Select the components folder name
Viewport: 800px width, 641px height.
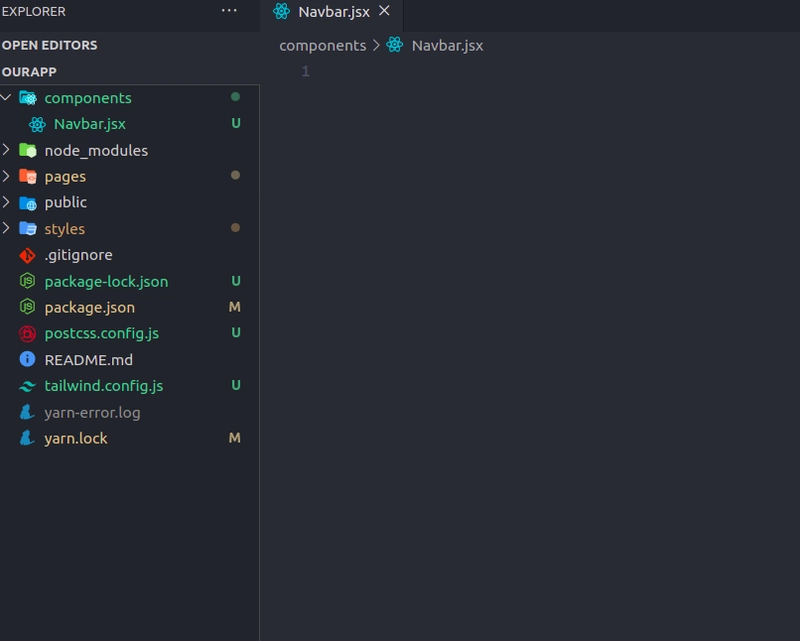click(x=88, y=98)
